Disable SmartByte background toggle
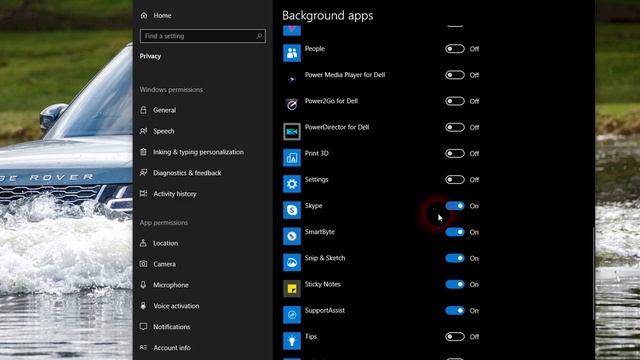 pyautogui.click(x=455, y=232)
